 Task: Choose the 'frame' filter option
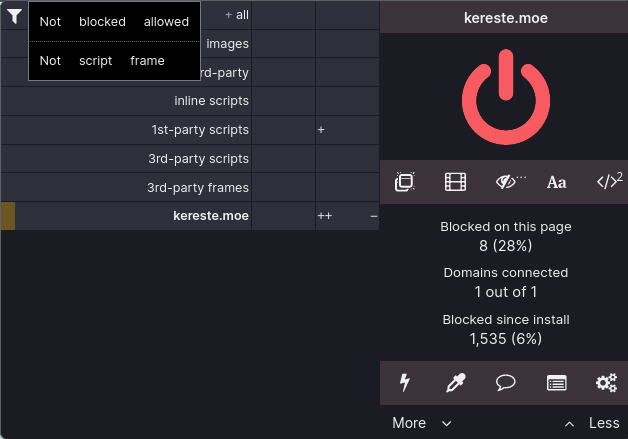[147, 61]
